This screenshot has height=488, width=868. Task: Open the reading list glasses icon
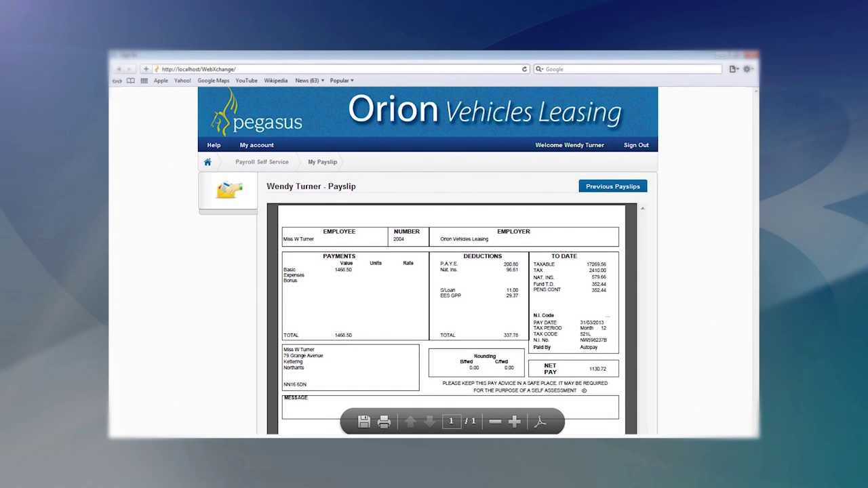pos(117,81)
